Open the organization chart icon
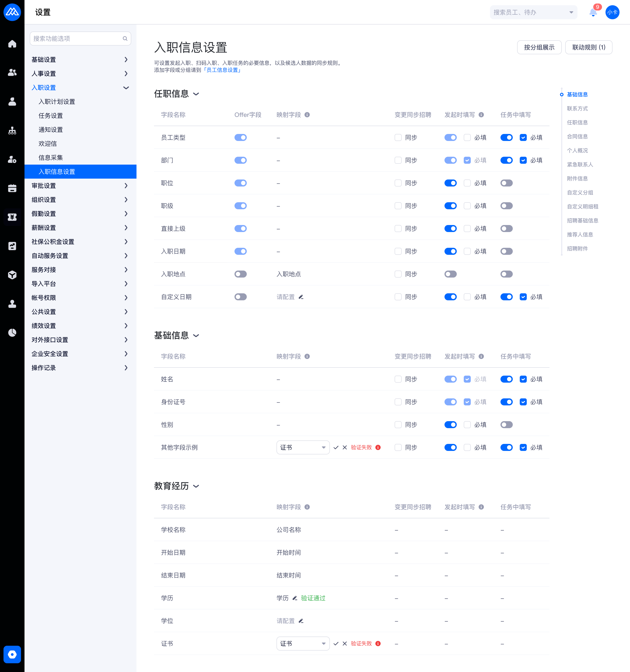This screenshot has width=630, height=672. 12,130
